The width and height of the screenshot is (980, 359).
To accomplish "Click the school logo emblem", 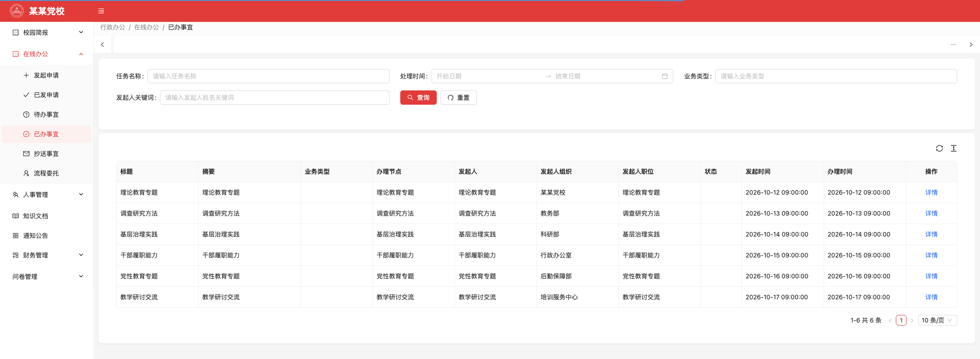I will pos(17,11).
